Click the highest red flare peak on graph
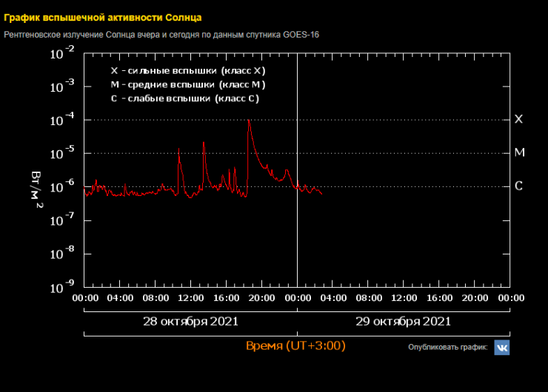 [x=249, y=121]
